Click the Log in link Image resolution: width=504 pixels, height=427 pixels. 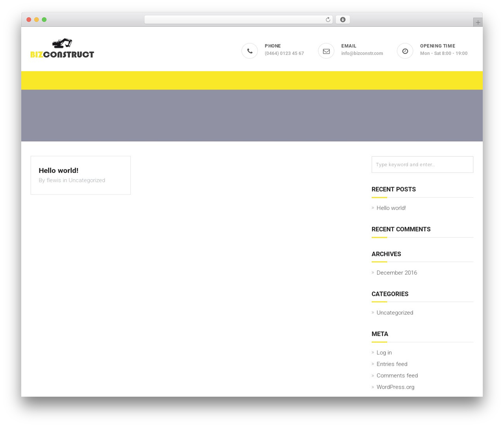(x=384, y=353)
